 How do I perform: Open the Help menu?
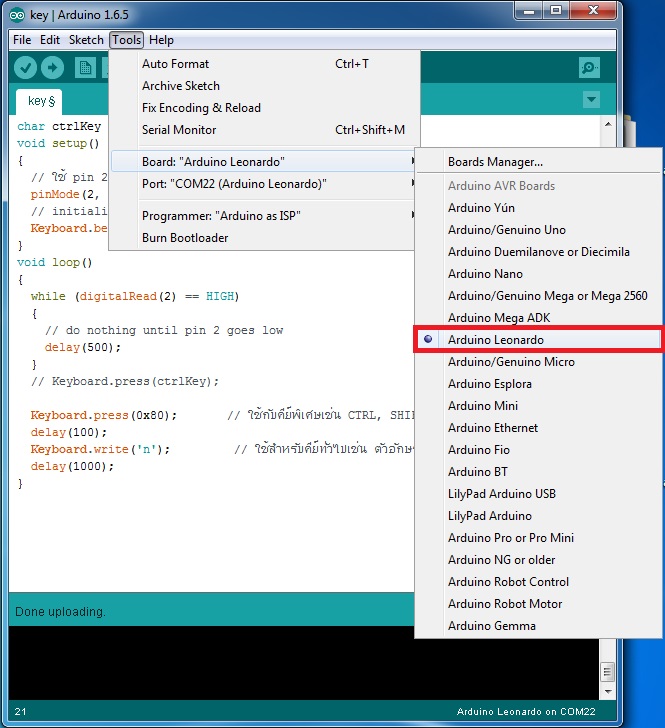(x=161, y=40)
